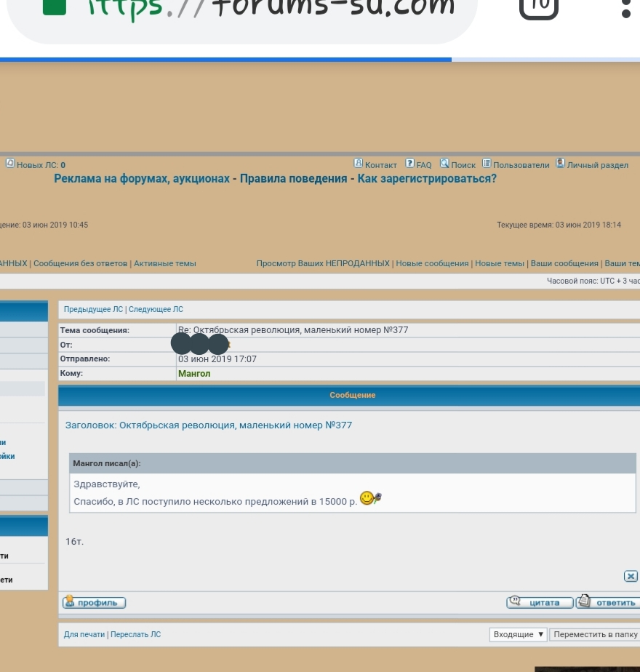Image resolution: width=640 pixels, height=672 pixels.
Task: Select the Заголовок: Октябрьская революция heading
Action: click(208, 425)
